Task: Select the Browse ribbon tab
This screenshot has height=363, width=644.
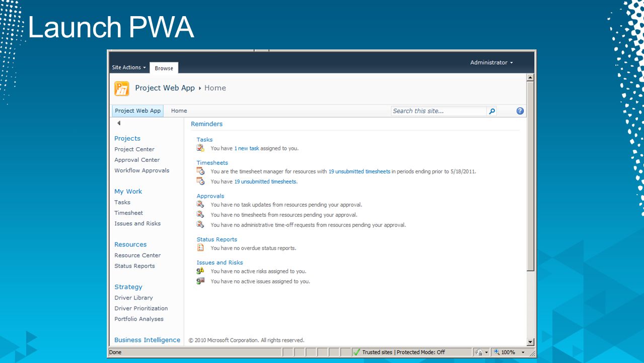Action: [x=164, y=68]
